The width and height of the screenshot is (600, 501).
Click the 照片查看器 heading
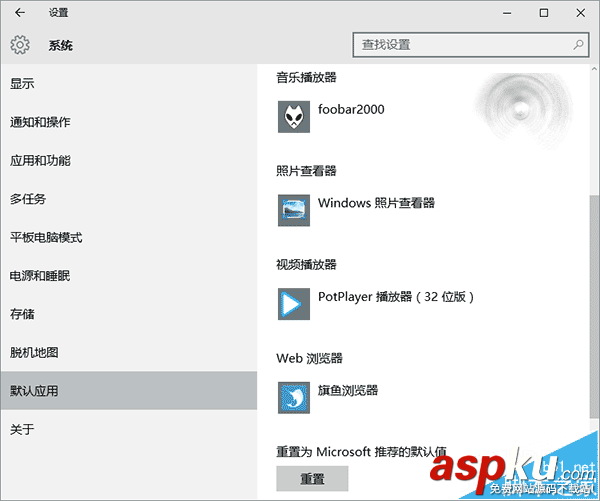[x=306, y=171]
